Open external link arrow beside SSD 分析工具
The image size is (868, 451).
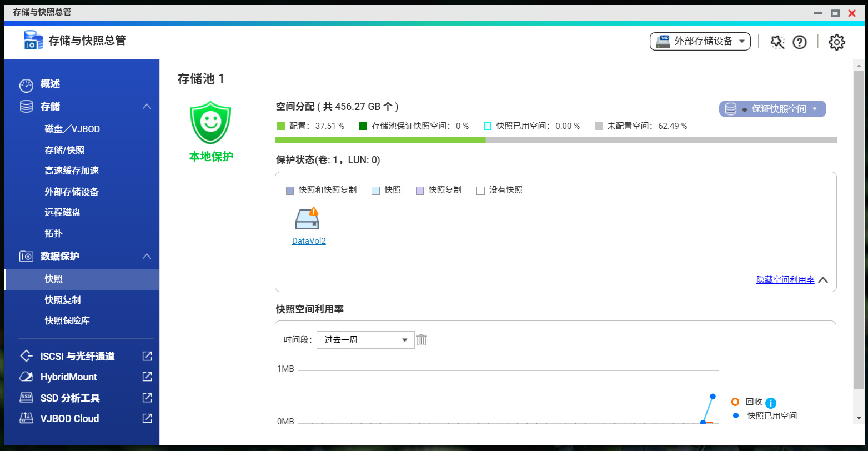click(147, 398)
